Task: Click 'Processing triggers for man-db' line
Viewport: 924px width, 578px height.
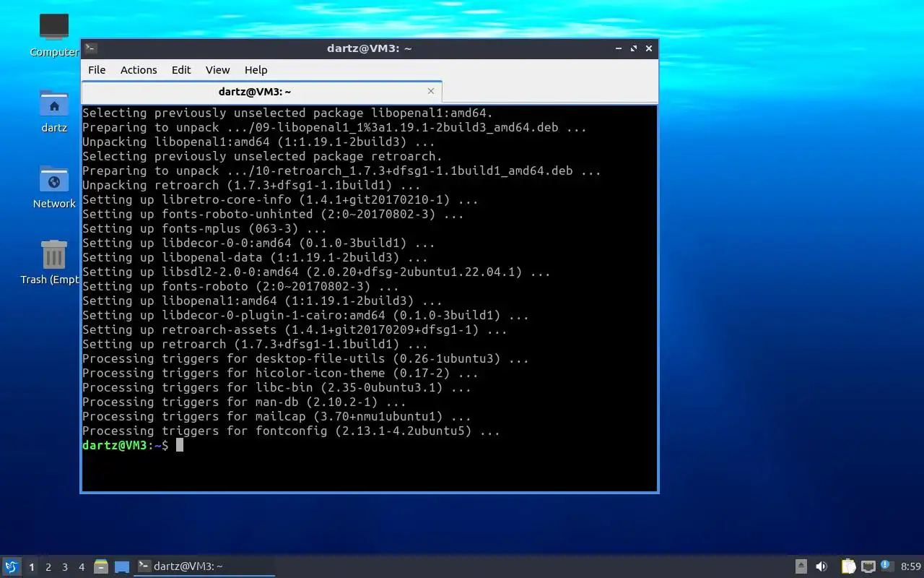Action: (244, 402)
